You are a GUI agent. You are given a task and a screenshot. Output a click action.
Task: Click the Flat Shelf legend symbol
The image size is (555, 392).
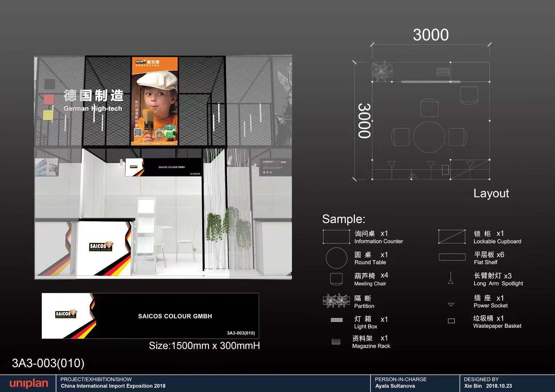pos(452,257)
